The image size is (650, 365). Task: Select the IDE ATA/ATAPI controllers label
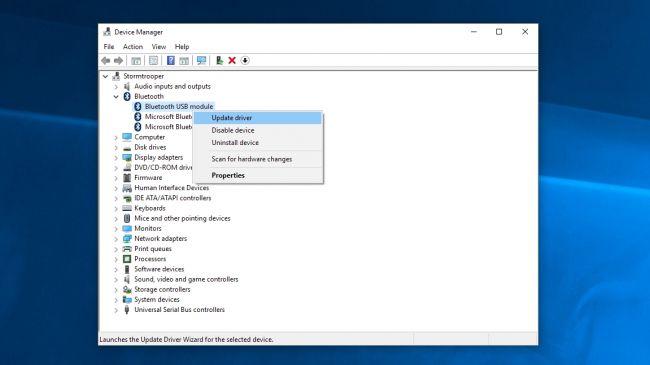(172, 198)
